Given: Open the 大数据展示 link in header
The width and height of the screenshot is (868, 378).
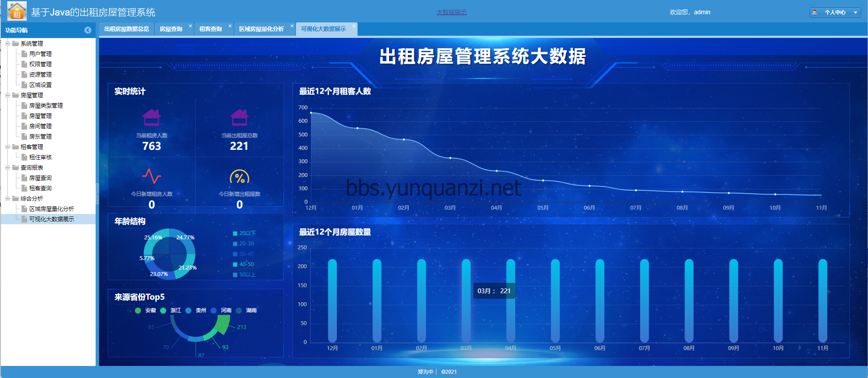Looking at the screenshot, I should [x=451, y=12].
